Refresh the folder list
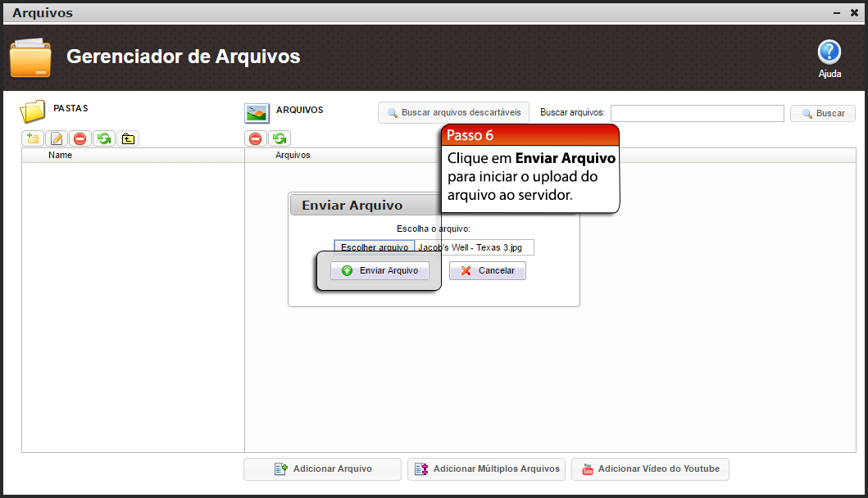 103,138
